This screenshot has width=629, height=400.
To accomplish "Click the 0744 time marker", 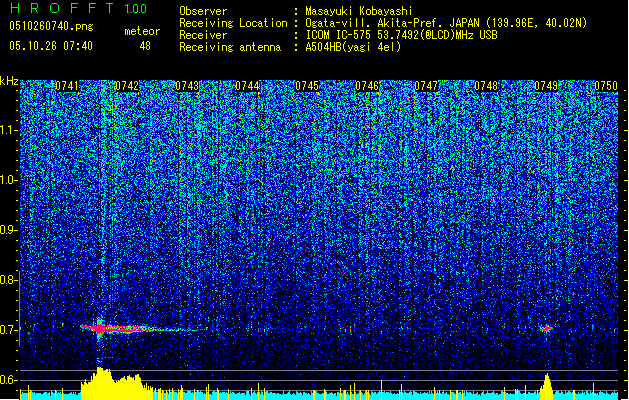I will pos(247,86).
